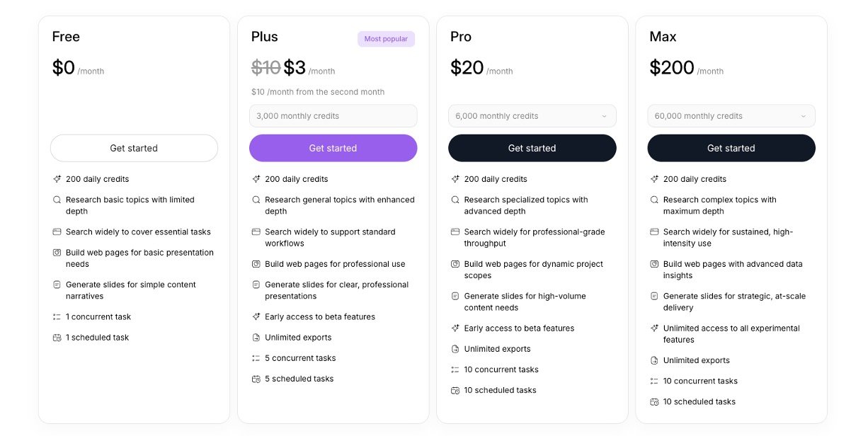
Task: Click the scheduled task icon in Free plan
Action: pos(57,338)
